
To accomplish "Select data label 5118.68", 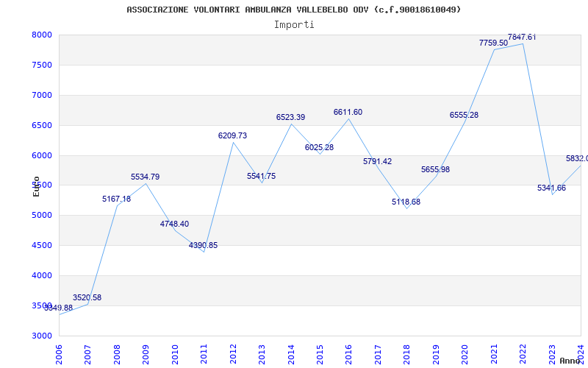I will pos(406,202).
